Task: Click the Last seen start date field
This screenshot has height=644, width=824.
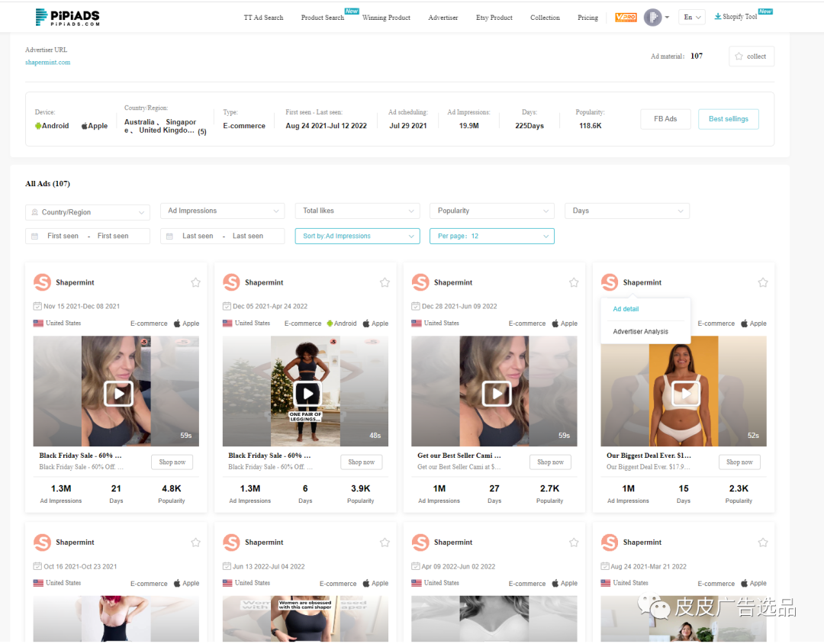Action: pyautogui.click(x=198, y=236)
